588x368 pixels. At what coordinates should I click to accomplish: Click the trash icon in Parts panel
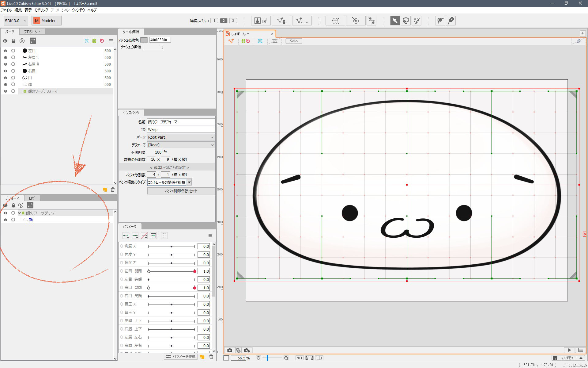click(x=113, y=190)
